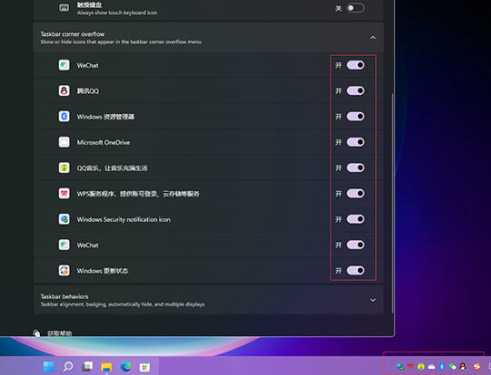Switch off the QQ音乐 overflow toggle
This screenshot has width=491, height=375.
pyautogui.click(x=355, y=168)
